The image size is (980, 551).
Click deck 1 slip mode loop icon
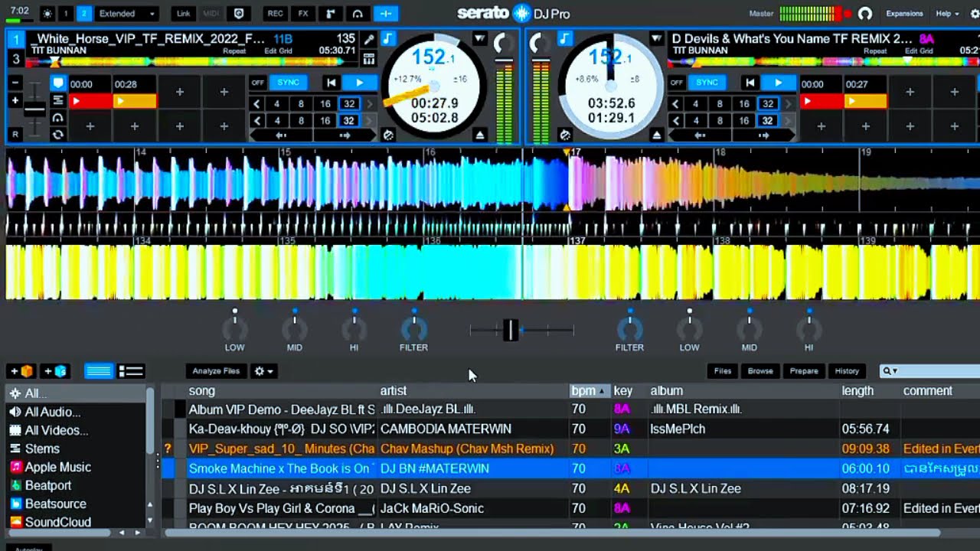58,135
